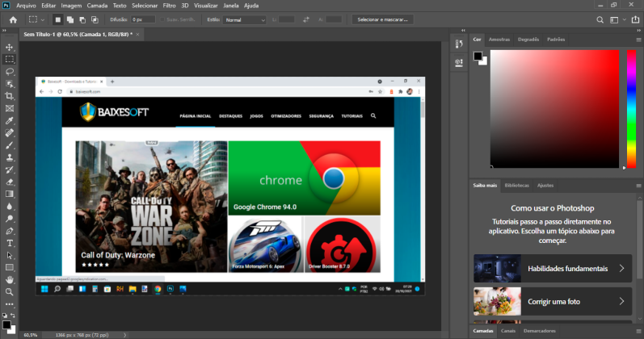Open the Edit Toolbar three-dots menu
The height and width of the screenshot is (339, 644).
pos(10,304)
